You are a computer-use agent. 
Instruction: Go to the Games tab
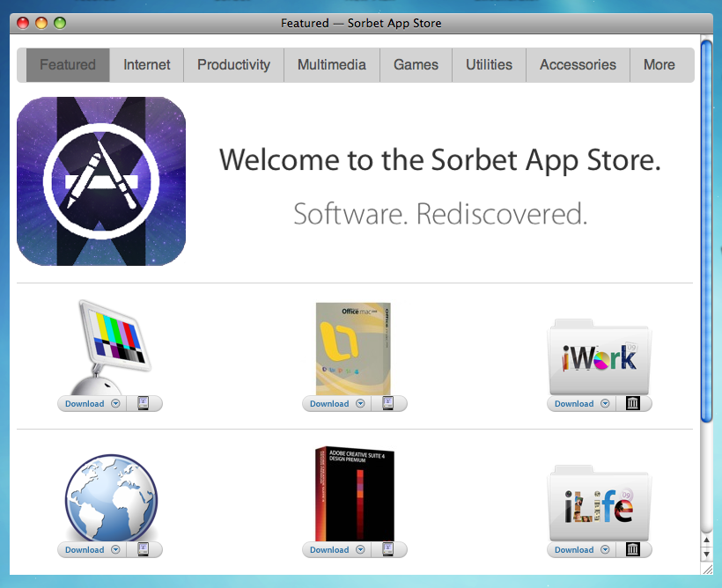tap(416, 65)
